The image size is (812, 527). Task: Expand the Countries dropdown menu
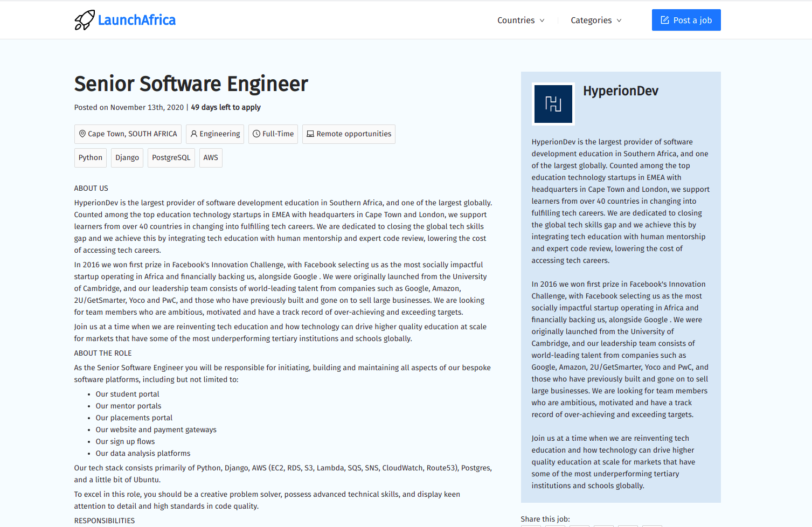coord(521,20)
